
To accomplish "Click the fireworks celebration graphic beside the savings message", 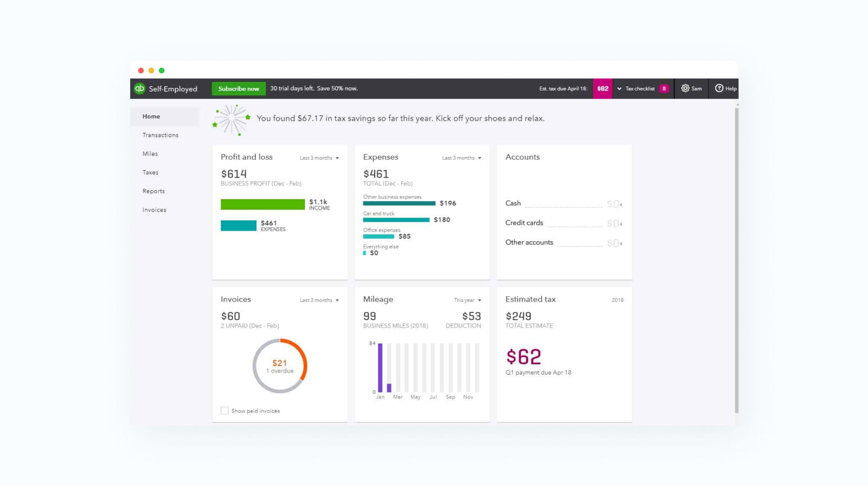I will [232, 118].
